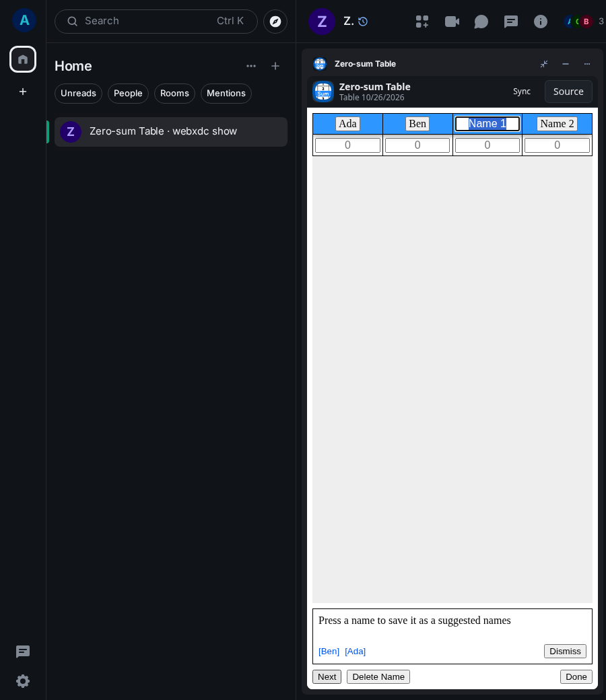Focus the score field under Name 2
606x700 pixels.
(557, 145)
